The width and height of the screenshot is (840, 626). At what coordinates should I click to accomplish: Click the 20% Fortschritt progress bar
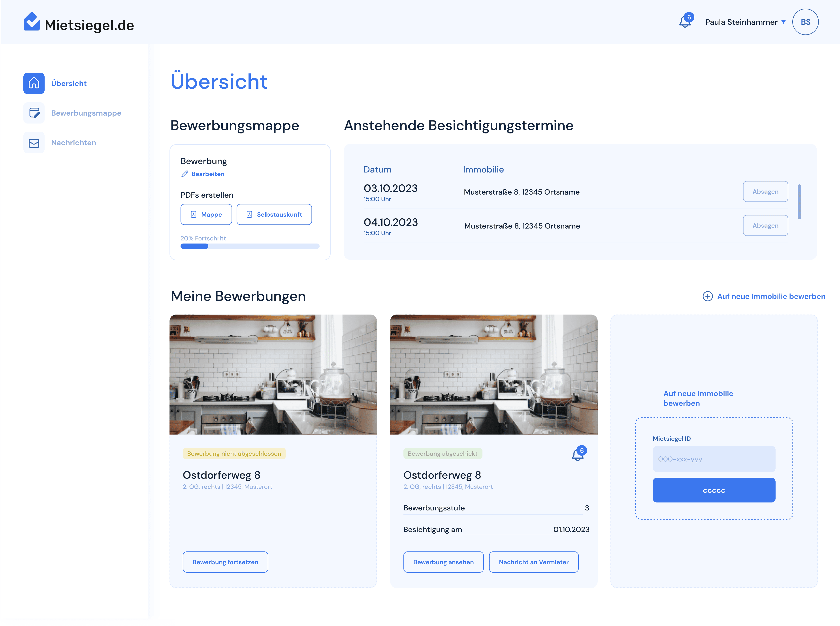pyautogui.click(x=250, y=246)
